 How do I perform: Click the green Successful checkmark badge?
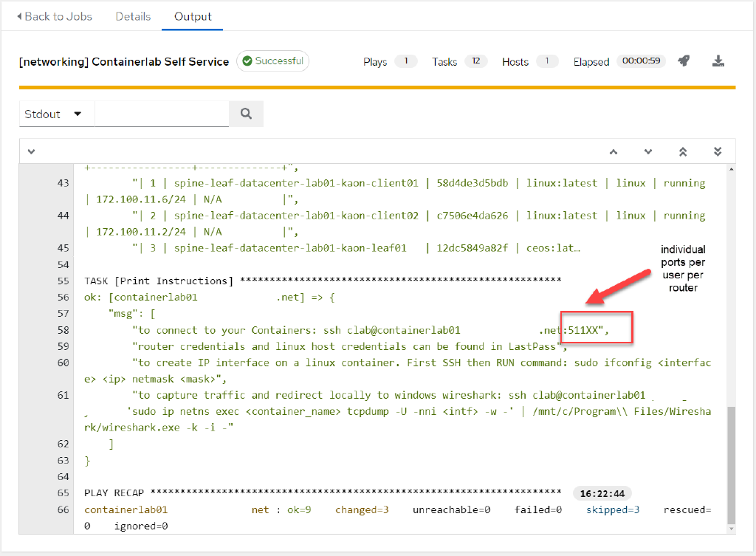272,61
